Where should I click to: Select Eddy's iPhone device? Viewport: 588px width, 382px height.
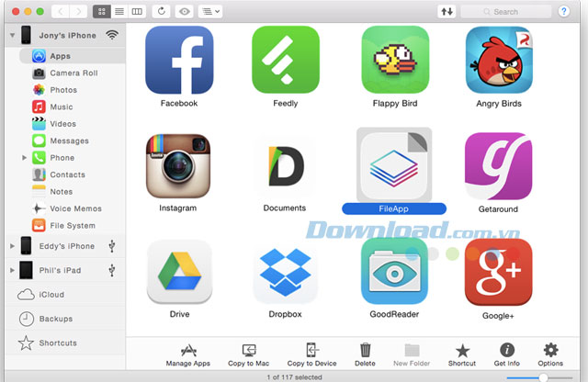[65, 246]
